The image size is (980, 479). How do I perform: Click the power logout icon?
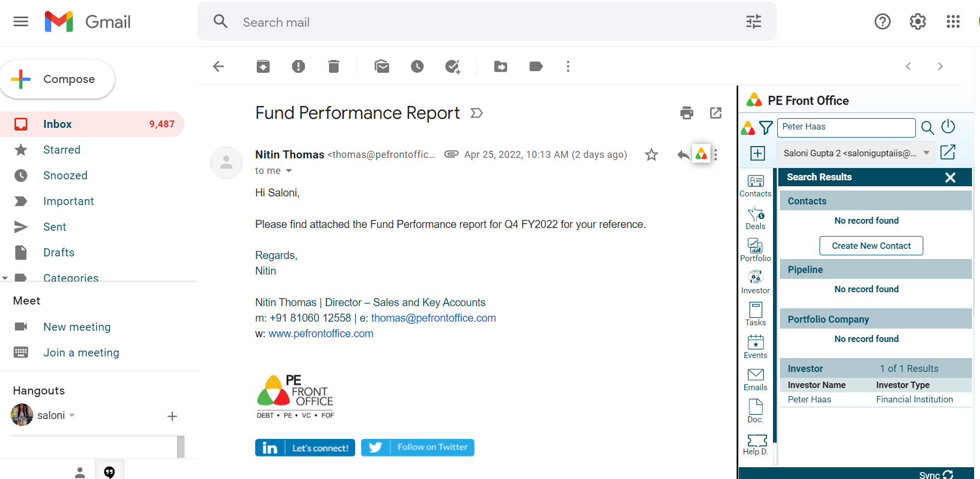[948, 127]
